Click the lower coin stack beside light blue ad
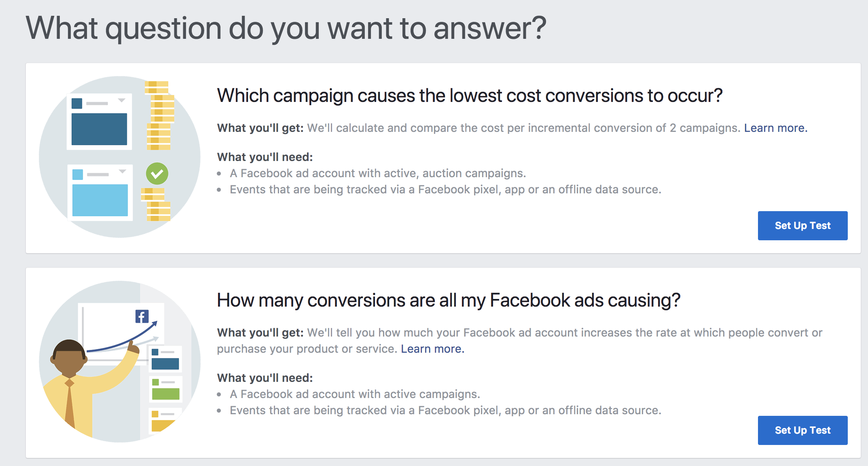868x466 pixels. pos(156,204)
